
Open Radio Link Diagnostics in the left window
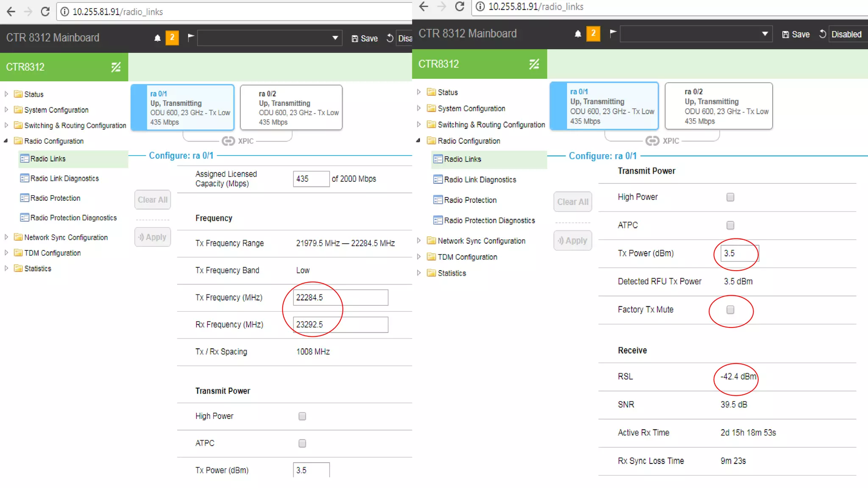click(x=64, y=179)
